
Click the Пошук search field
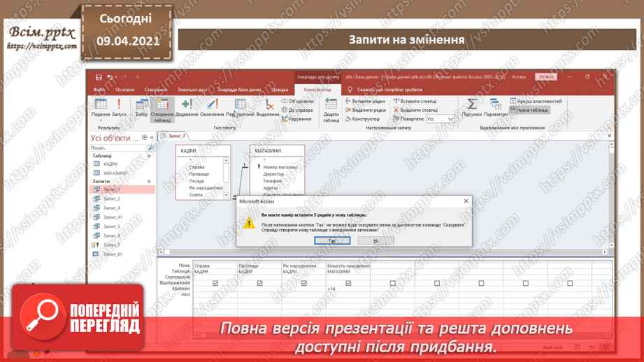coord(118,147)
